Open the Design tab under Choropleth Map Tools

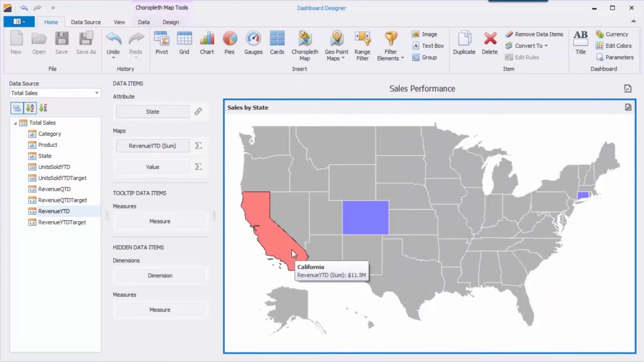click(x=171, y=22)
